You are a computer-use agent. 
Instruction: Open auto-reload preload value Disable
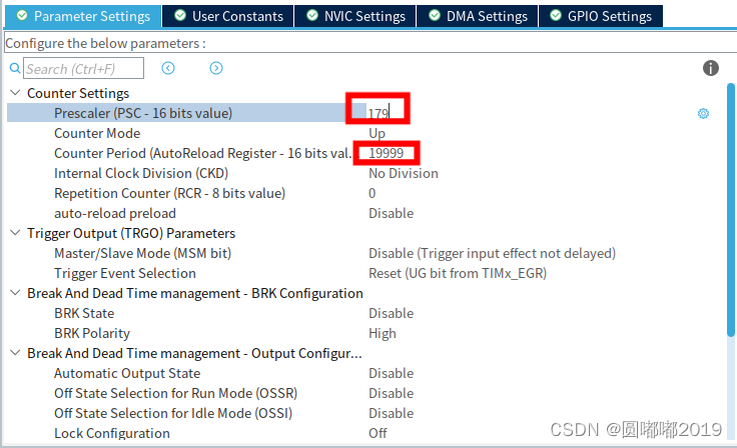click(391, 213)
